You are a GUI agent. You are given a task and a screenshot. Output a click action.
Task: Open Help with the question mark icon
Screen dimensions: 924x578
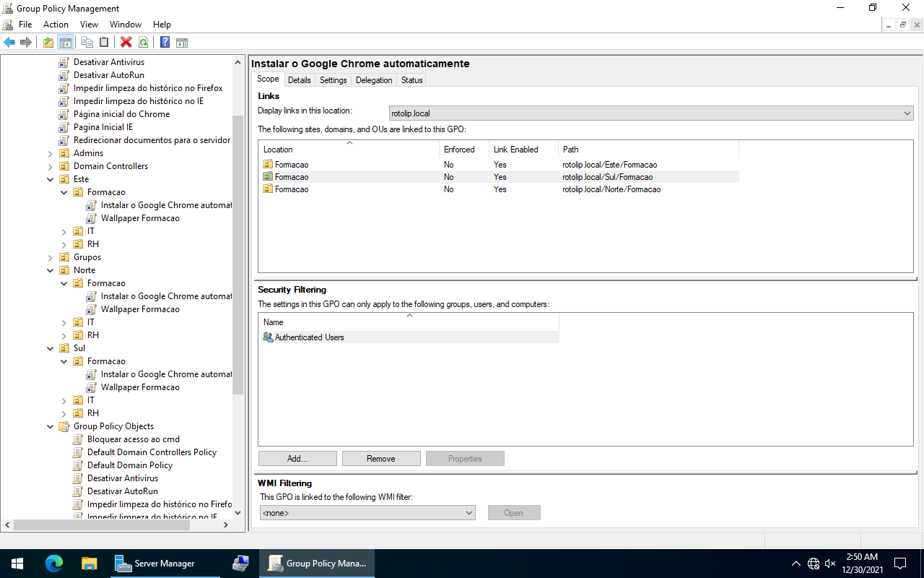(x=165, y=42)
